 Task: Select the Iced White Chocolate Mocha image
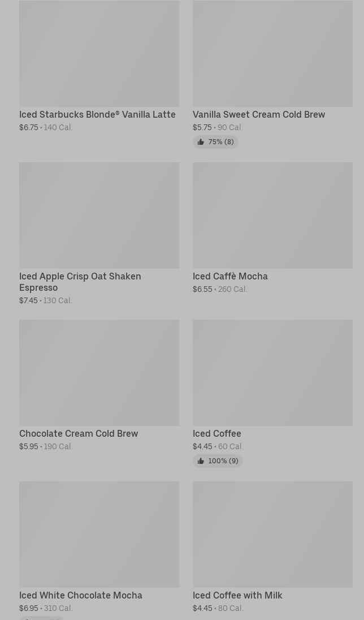coord(99,535)
